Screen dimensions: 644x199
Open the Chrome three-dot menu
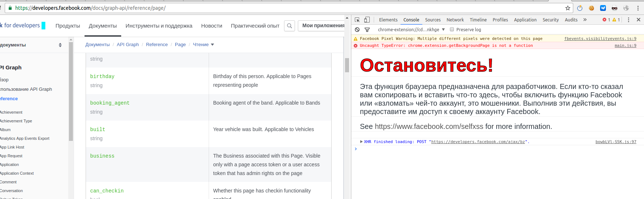click(638, 8)
